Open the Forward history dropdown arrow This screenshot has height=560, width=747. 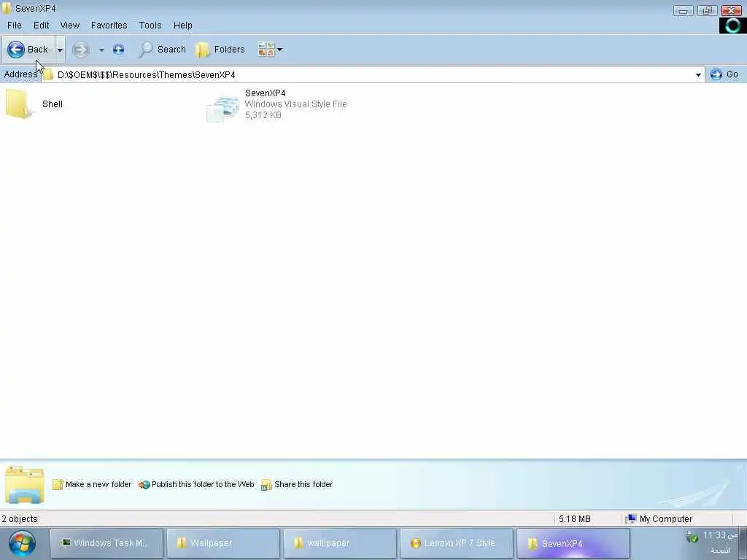[101, 50]
